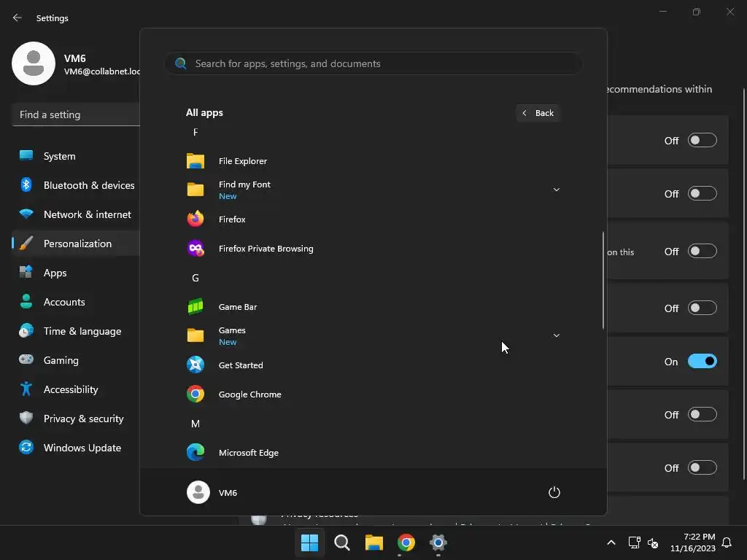This screenshot has width=747, height=560.
Task: Toggle the fourth Off switch in Settings
Action: [x=703, y=308]
